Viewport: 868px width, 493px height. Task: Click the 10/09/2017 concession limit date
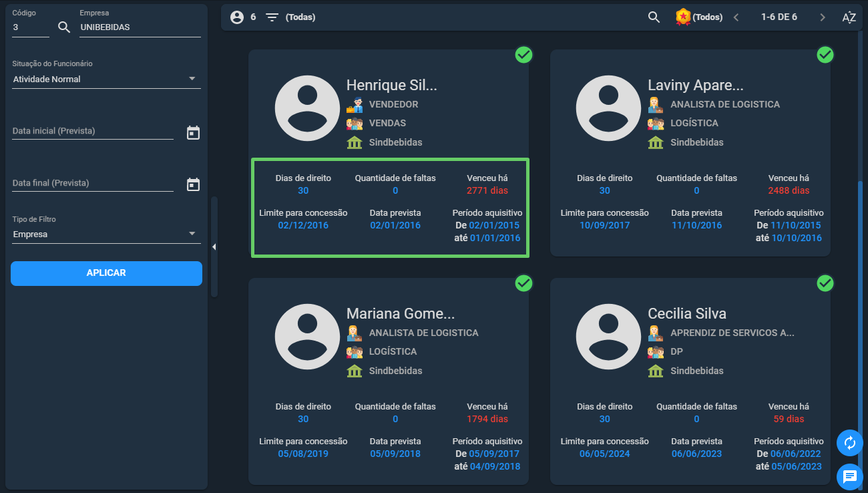tap(604, 225)
